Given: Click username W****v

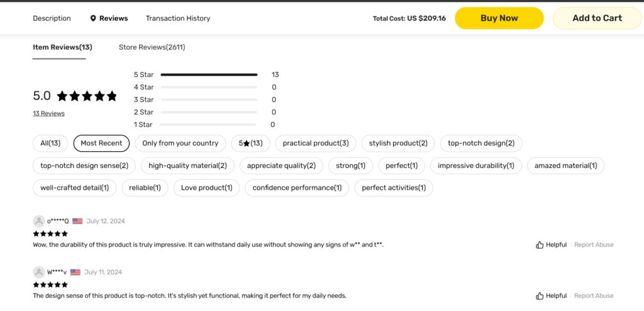Looking at the screenshot, I should point(57,273).
